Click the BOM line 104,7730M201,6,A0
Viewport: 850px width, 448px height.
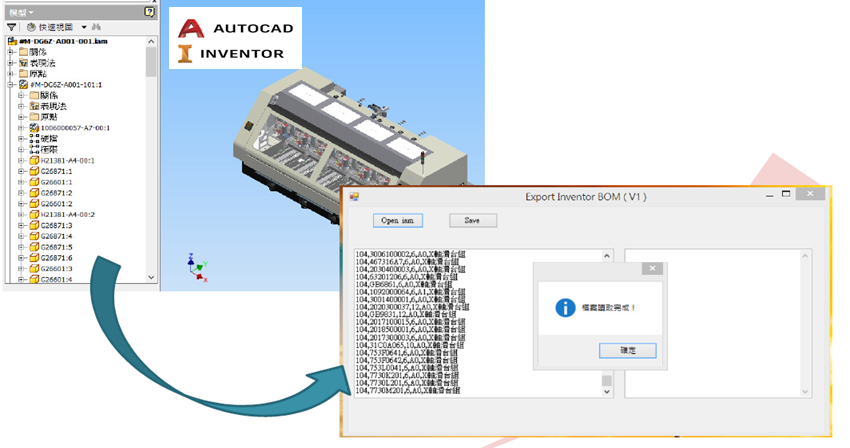[408, 391]
